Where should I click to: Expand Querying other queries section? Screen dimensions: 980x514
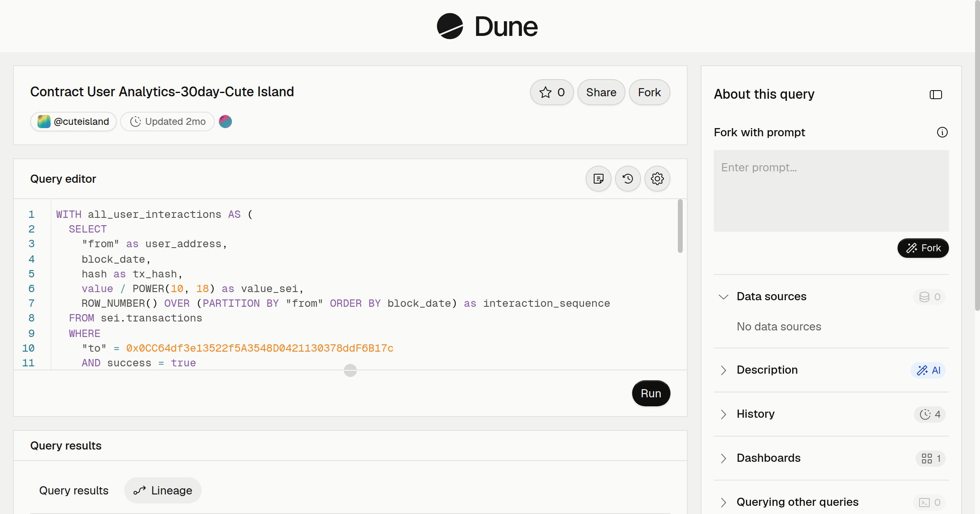click(x=724, y=502)
